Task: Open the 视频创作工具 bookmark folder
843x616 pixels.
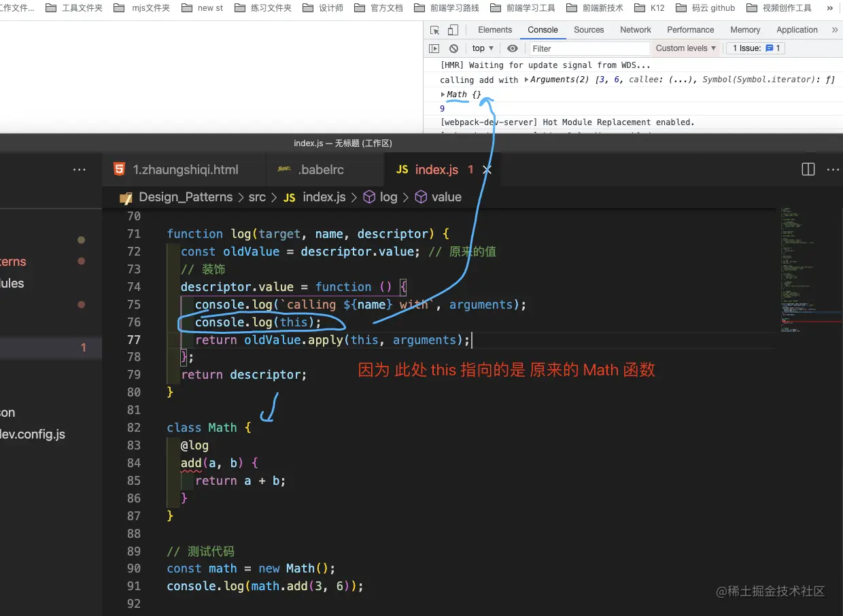Action: click(x=779, y=8)
